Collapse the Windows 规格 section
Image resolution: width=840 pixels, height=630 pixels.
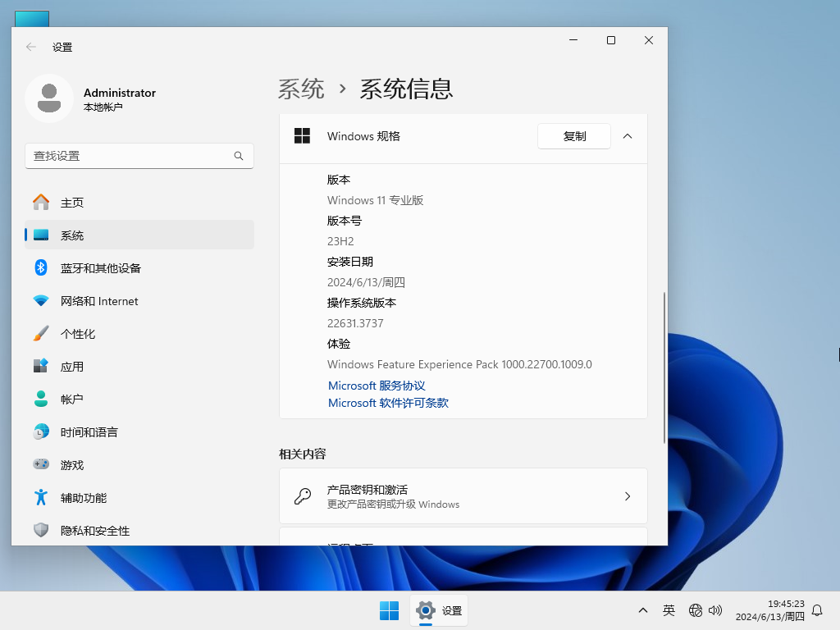click(x=627, y=136)
